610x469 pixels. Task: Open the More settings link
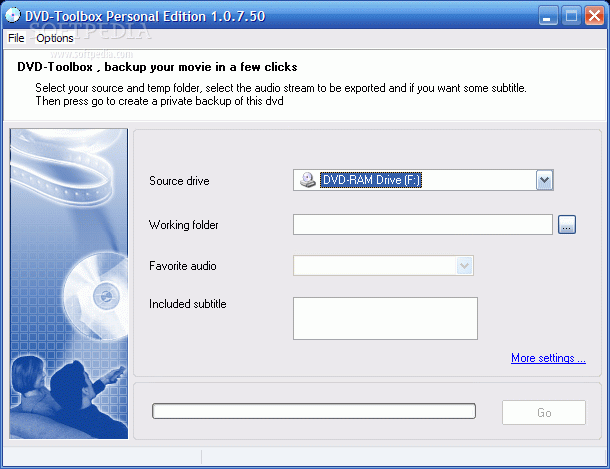pos(548,358)
